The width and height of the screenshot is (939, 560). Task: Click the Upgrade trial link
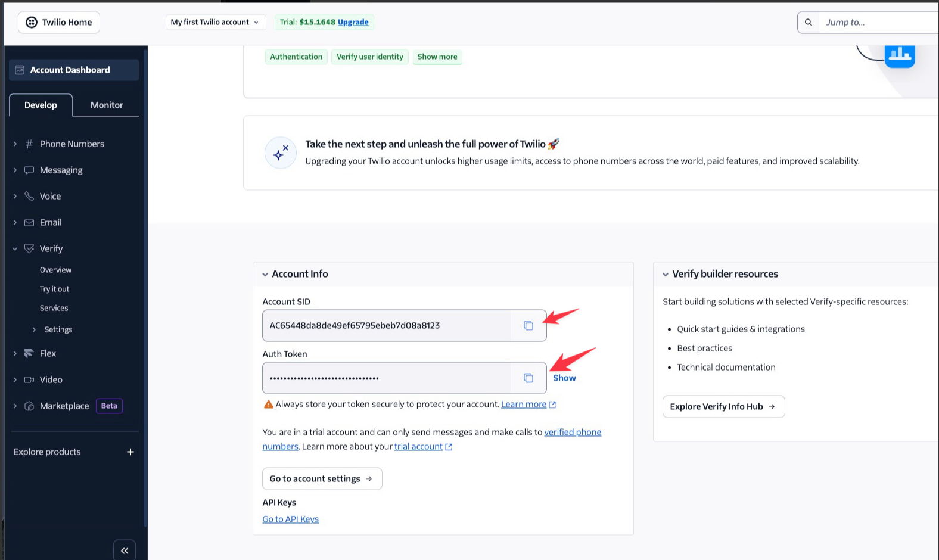coord(353,22)
